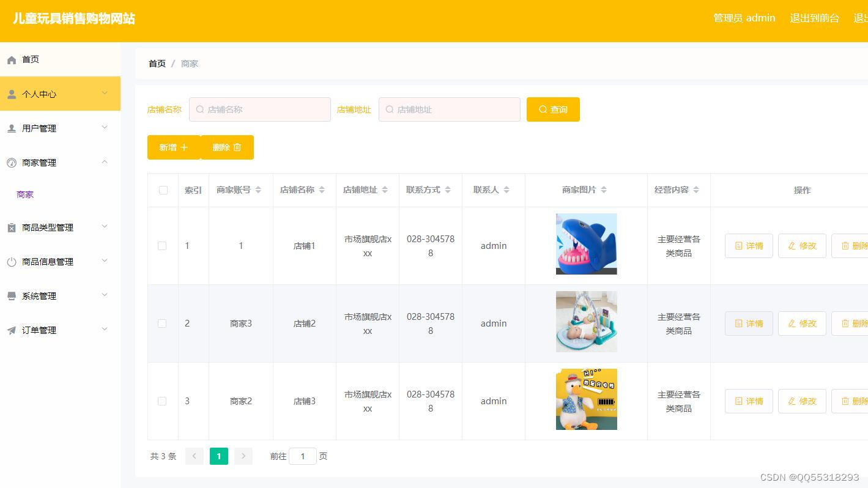Open 用户管理 sidebar menu
868x488 pixels.
[x=60, y=128]
